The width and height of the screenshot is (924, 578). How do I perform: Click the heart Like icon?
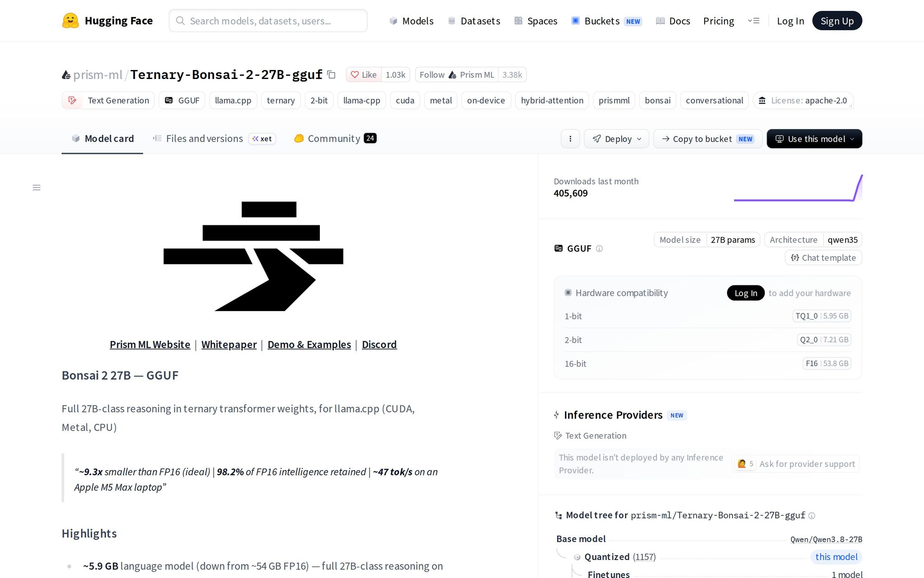click(355, 75)
